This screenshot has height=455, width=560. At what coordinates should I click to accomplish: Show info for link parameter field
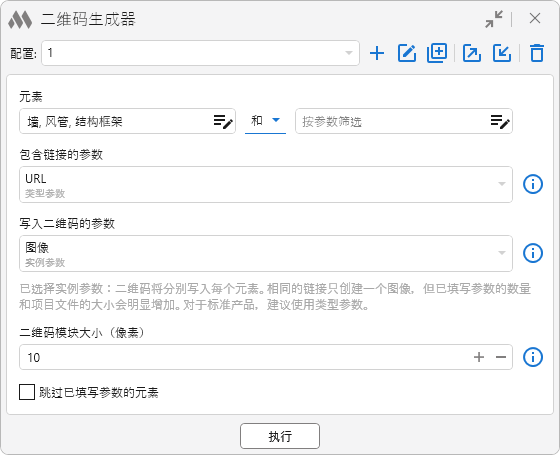pos(533,184)
